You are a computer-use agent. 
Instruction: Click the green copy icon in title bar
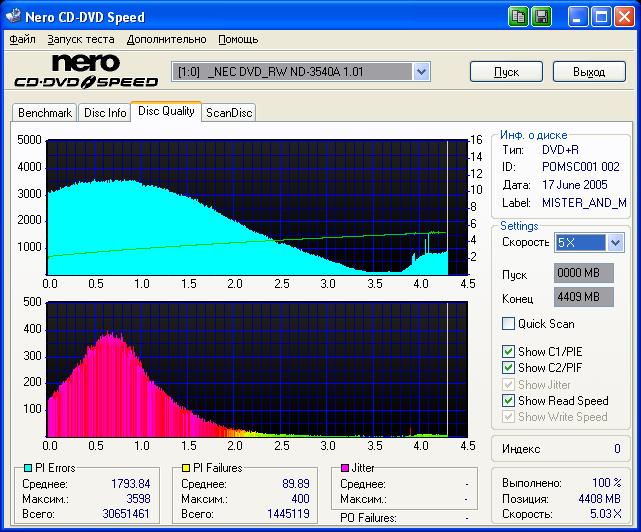pos(518,17)
